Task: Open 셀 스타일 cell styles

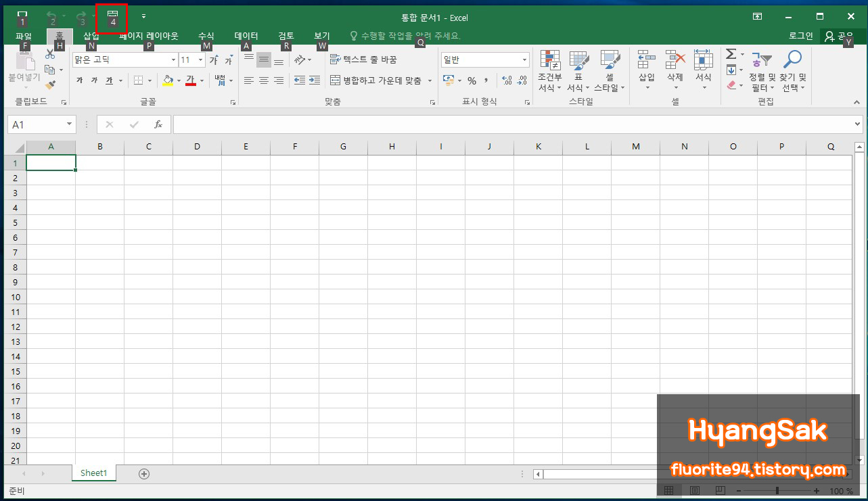Action: (x=610, y=71)
